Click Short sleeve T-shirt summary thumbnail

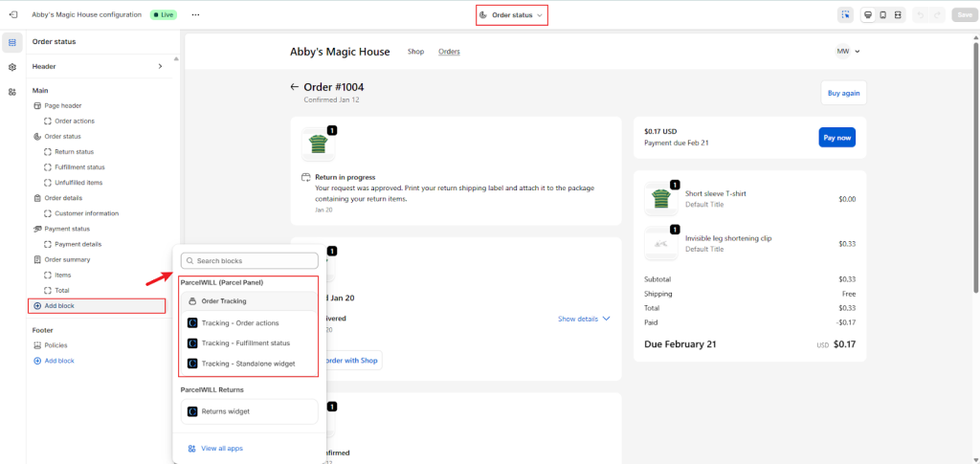click(660, 199)
